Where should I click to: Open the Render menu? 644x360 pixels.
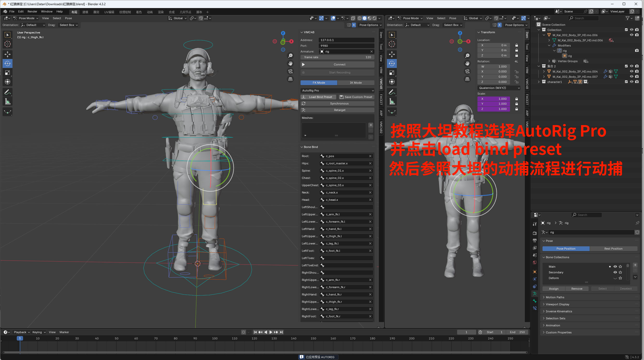32,11
